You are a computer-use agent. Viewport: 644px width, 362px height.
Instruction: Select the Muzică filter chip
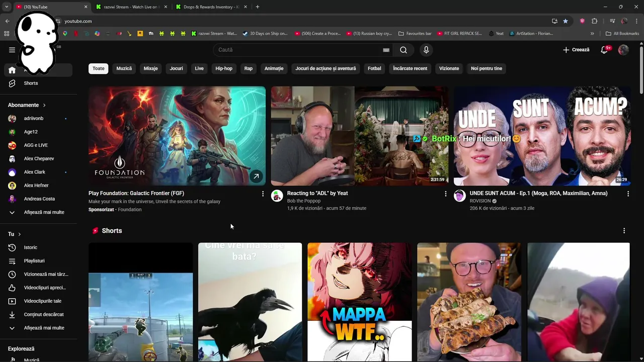(124, 68)
